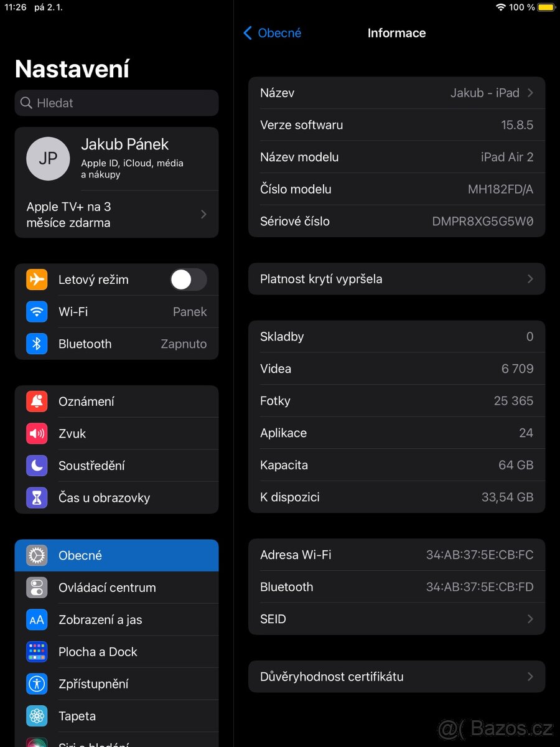This screenshot has width=560, height=747.
Task: Click the Zpřístupnění accessibility icon
Action: (37, 684)
